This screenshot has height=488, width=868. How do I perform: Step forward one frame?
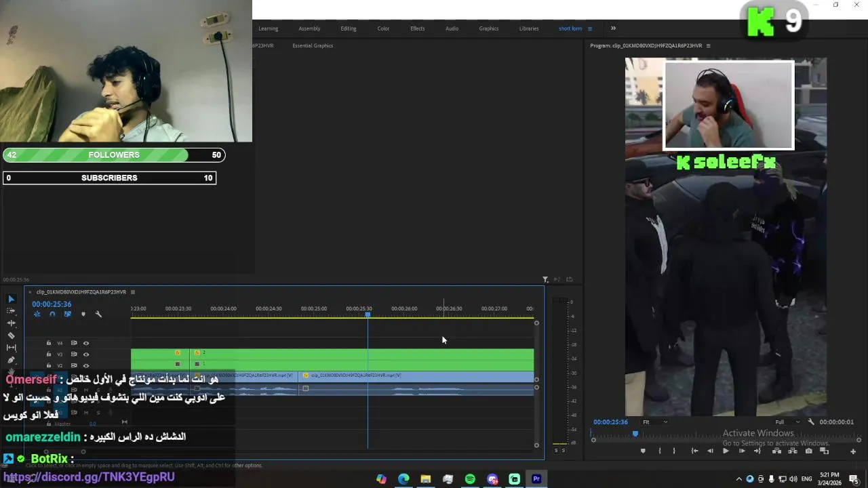click(742, 451)
